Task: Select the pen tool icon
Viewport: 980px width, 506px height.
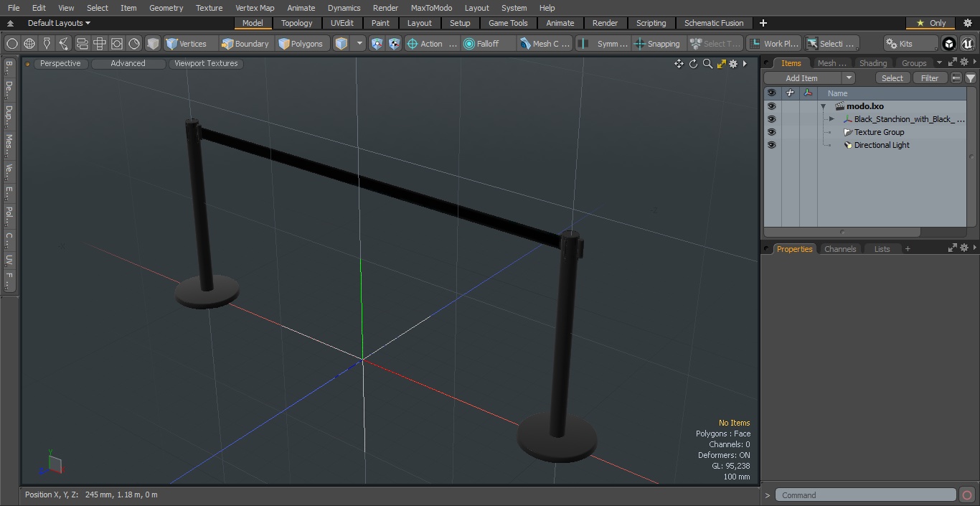Action: pos(47,44)
